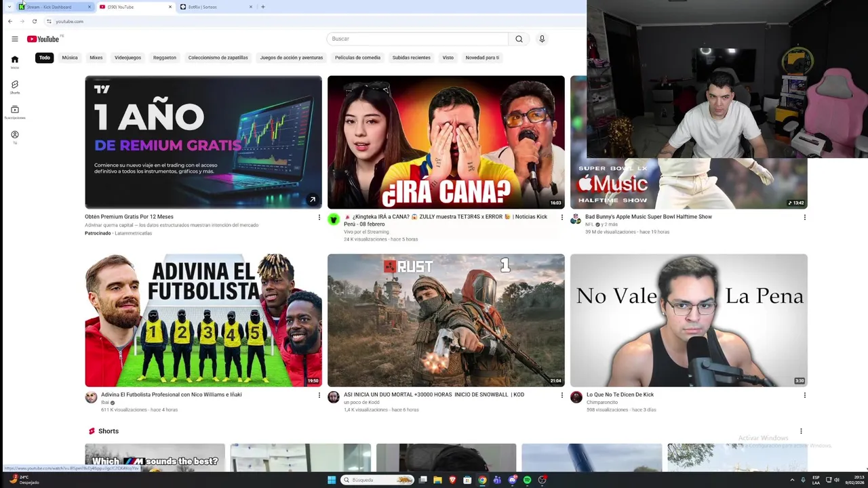Open Spotify from the taskbar

(x=527, y=480)
